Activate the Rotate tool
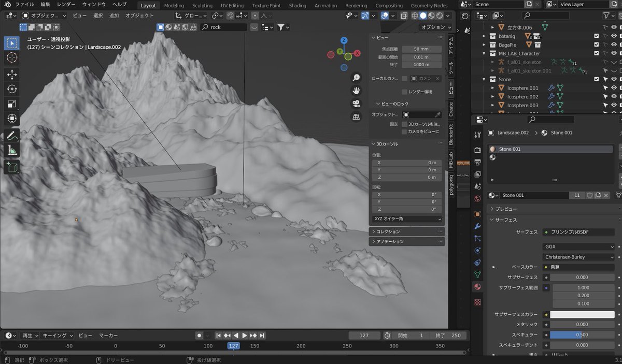 click(x=12, y=89)
